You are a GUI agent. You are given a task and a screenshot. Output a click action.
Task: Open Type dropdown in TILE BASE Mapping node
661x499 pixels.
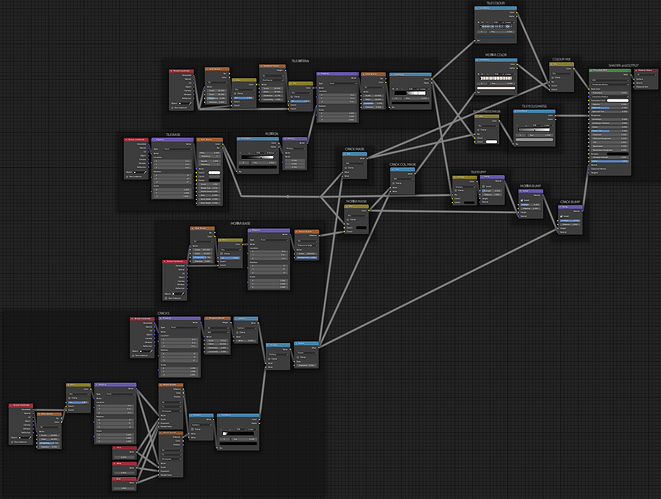(178, 149)
